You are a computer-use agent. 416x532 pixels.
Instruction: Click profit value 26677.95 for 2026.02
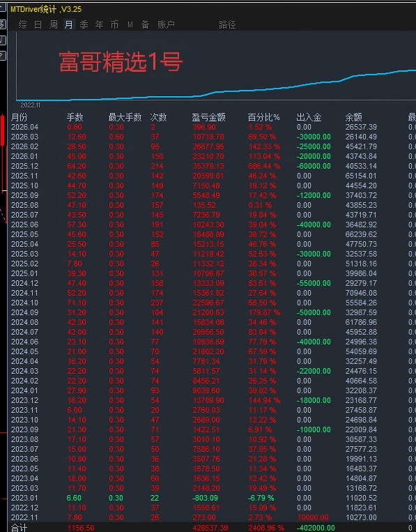point(208,146)
